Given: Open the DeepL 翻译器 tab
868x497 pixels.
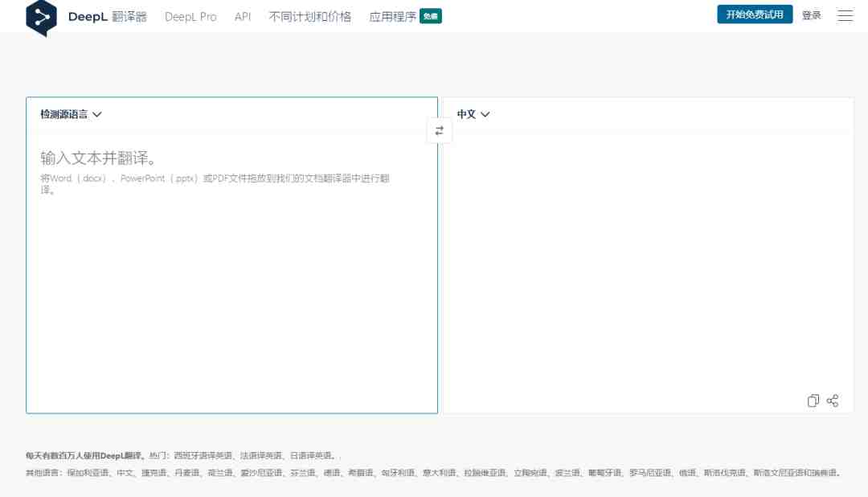Looking at the screenshot, I should [108, 17].
